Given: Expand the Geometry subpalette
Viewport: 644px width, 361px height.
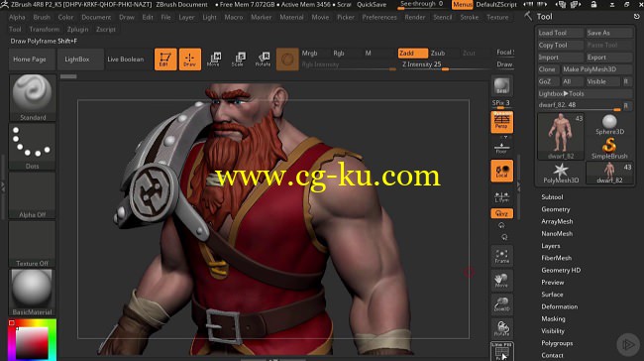Looking at the screenshot, I should [555, 209].
